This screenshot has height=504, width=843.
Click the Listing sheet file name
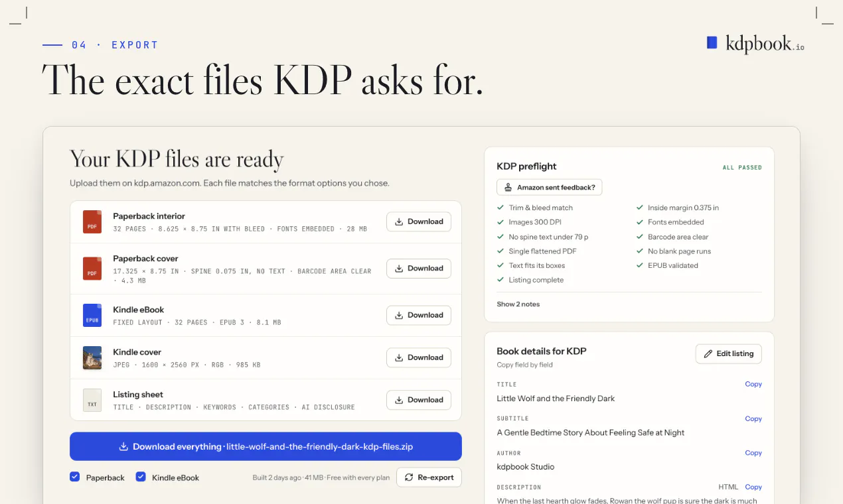pyautogui.click(x=137, y=395)
